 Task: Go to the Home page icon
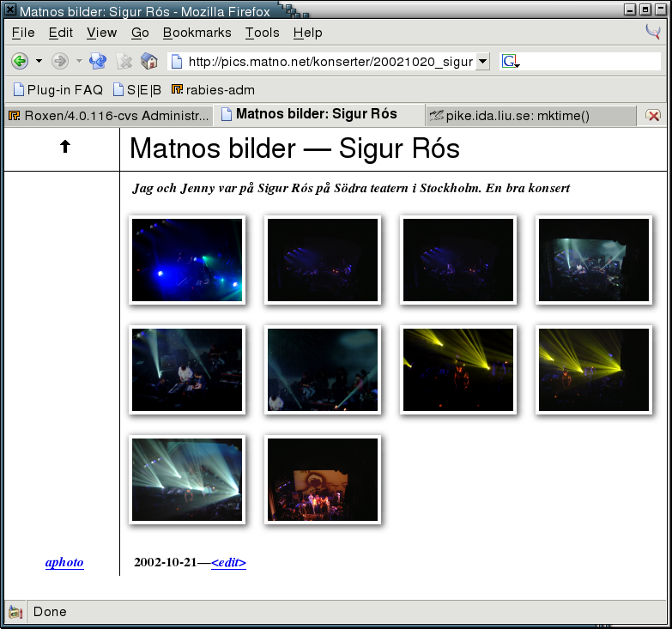(x=149, y=61)
